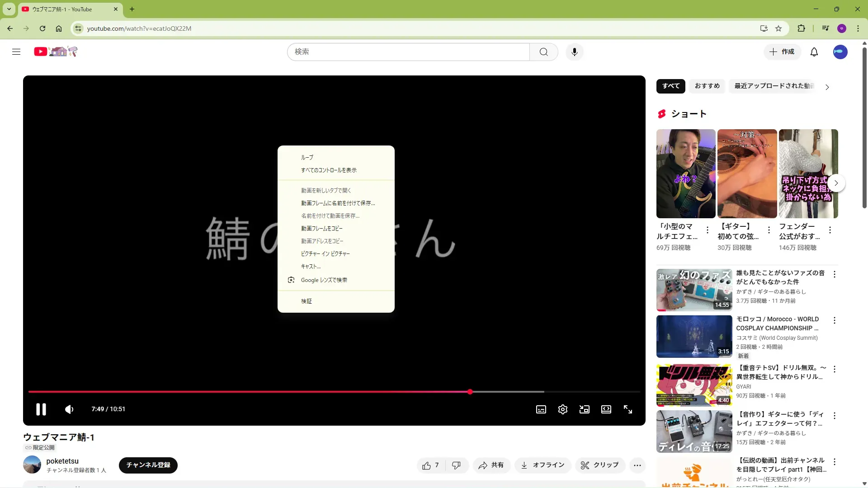The image size is (868, 488).
Task: Switch to miniplayer mode icon
Action: coord(585,409)
